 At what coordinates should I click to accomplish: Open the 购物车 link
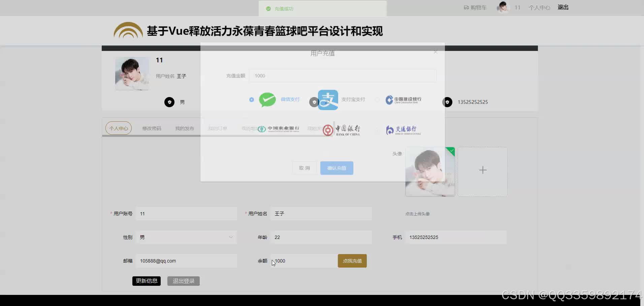(475, 7)
